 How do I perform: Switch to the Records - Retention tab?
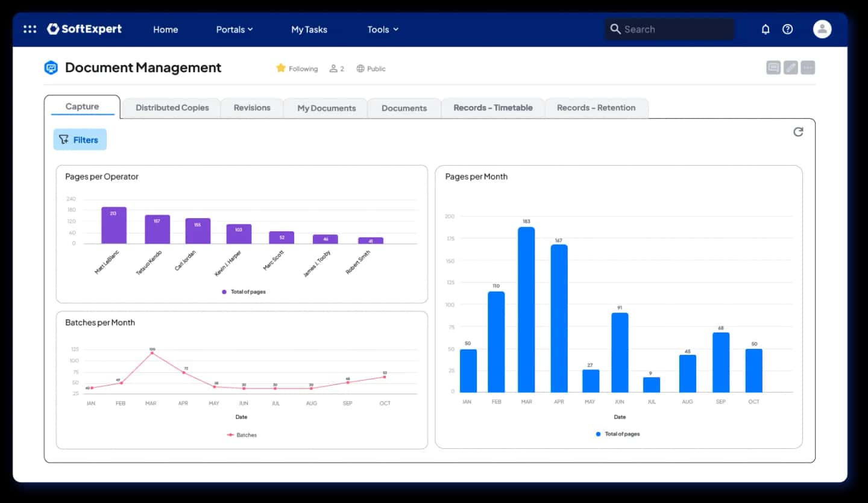pyautogui.click(x=596, y=108)
